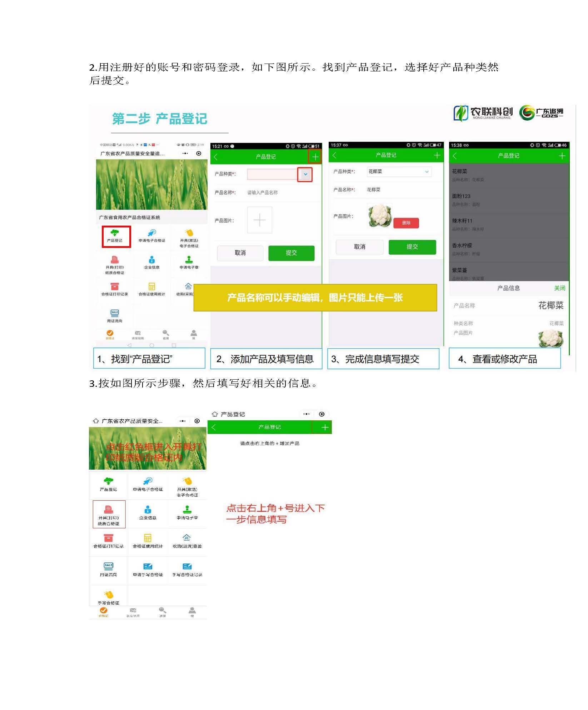打开用证流向SALE图标
This screenshot has width=588, height=710.
(x=108, y=570)
